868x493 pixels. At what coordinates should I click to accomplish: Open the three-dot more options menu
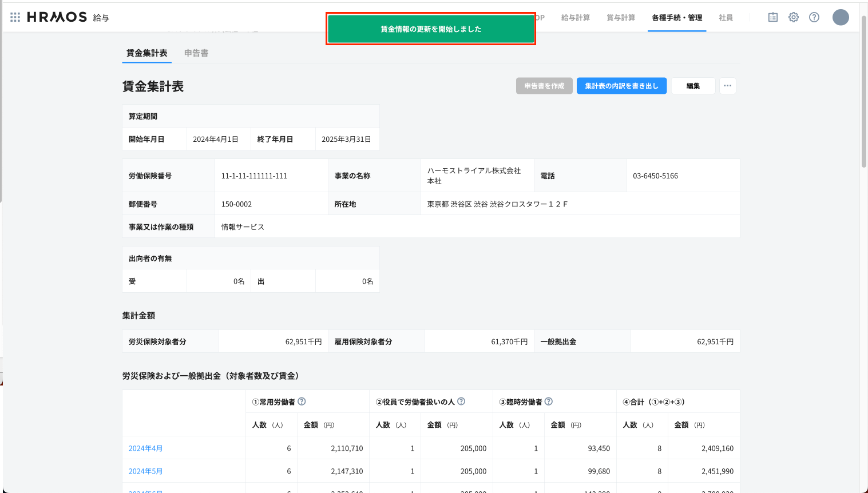click(727, 86)
